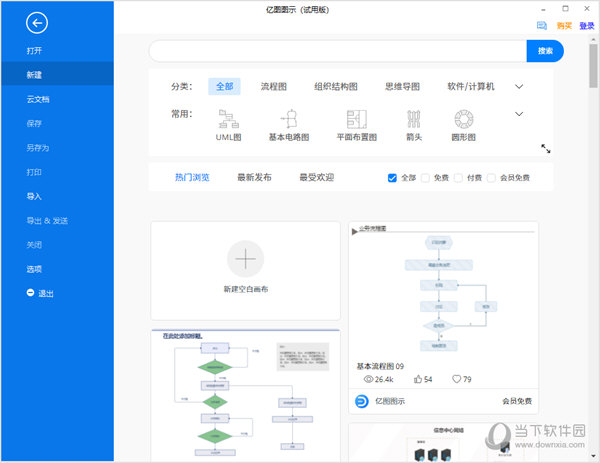Pick the 圆形图 icon
Viewport: 600px width, 463px height.
click(464, 119)
